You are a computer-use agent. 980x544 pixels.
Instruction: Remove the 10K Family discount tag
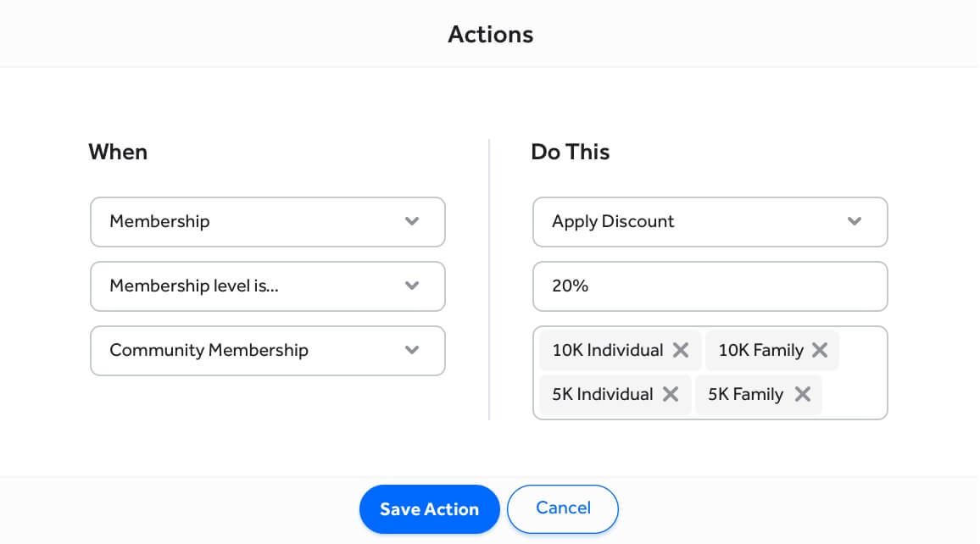(820, 349)
